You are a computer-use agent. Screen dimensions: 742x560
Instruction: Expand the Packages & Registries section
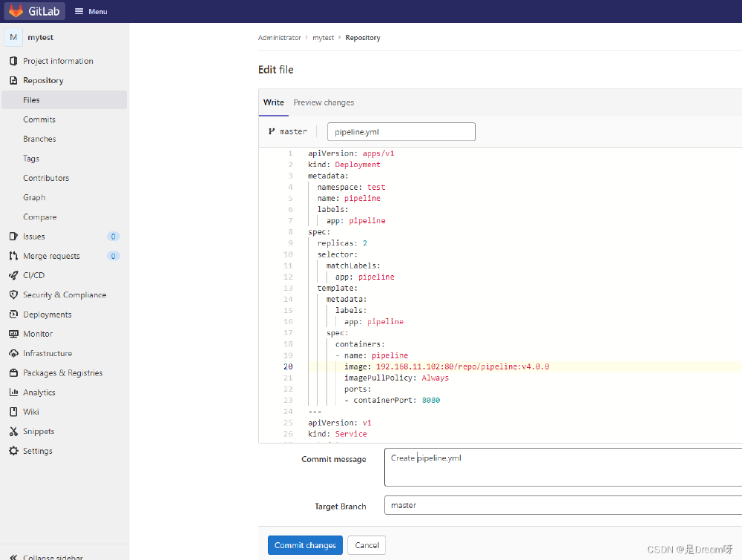64,372
